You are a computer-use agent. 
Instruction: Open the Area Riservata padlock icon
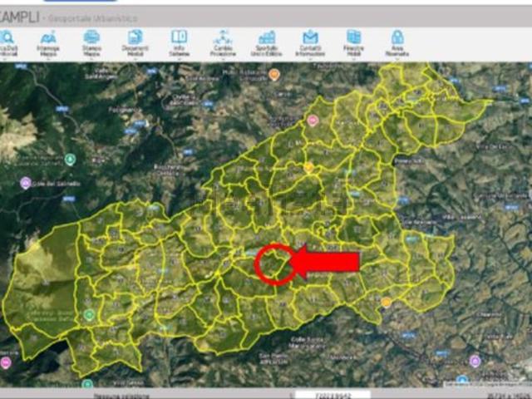pyautogui.click(x=397, y=37)
